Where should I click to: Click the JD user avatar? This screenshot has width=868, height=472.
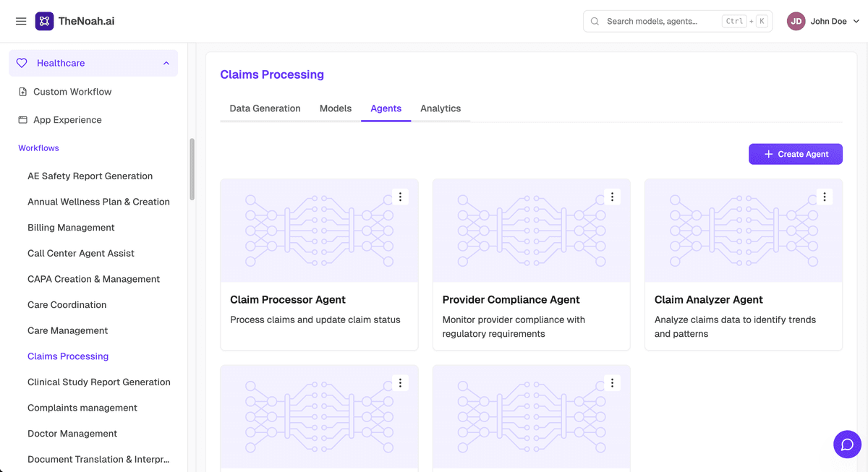796,21
